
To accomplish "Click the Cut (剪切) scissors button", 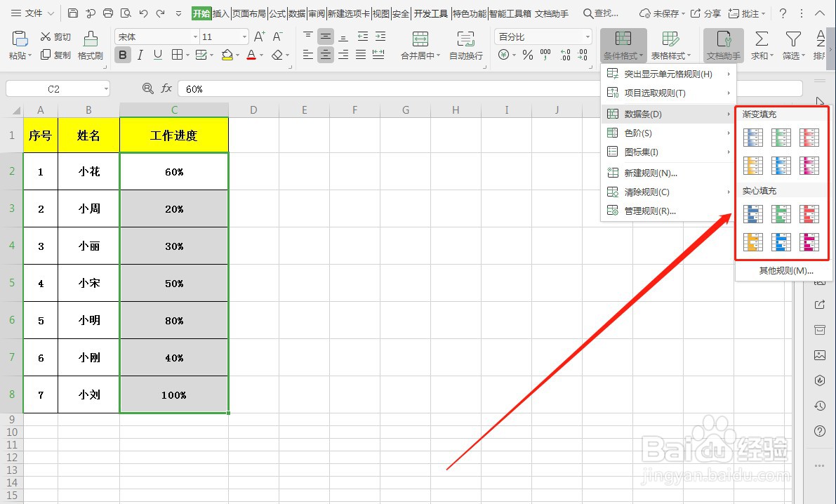I will click(x=55, y=37).
